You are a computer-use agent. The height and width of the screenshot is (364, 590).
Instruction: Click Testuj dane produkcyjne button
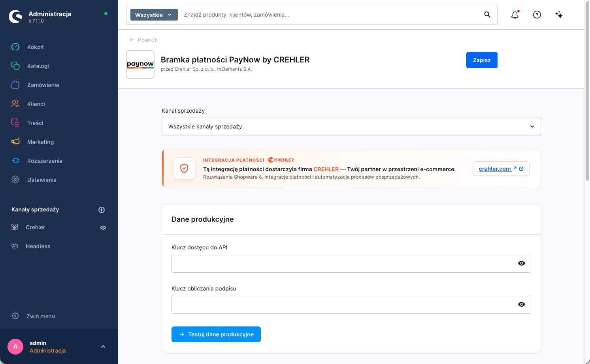(x=216, y=334)
